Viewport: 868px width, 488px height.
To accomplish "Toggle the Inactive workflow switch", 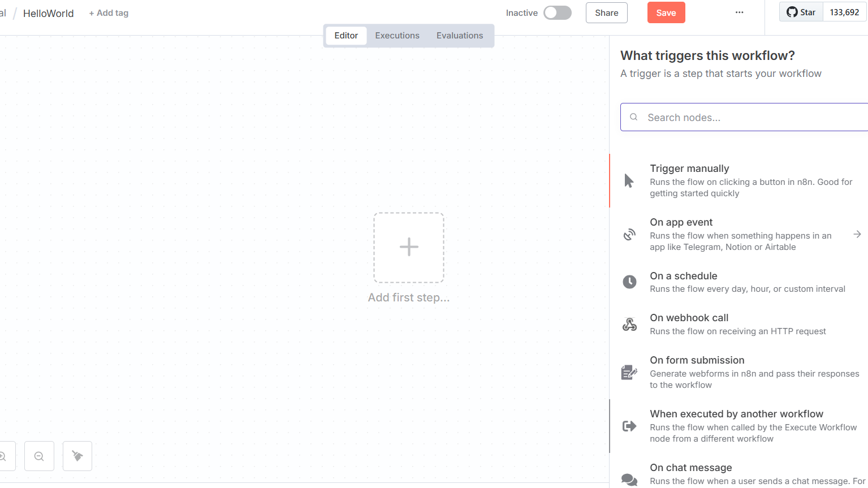I will pyautogui.click(x=557, y=13).
